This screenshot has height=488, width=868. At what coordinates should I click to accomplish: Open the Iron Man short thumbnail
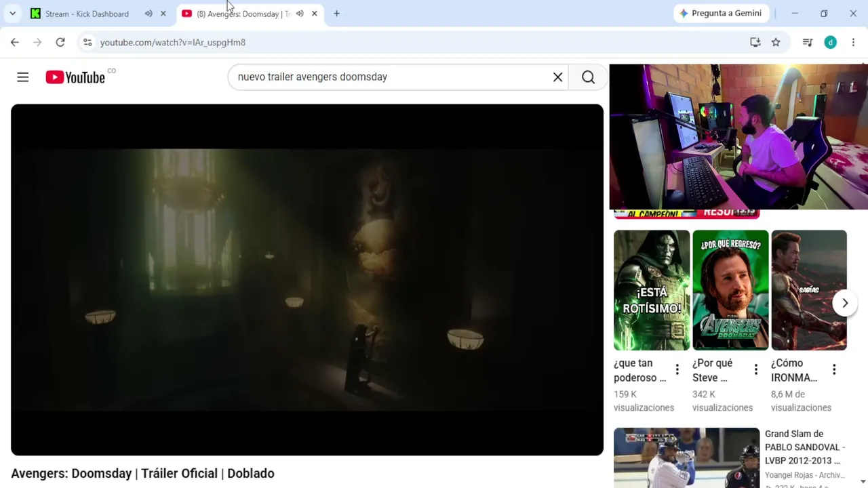809,290
